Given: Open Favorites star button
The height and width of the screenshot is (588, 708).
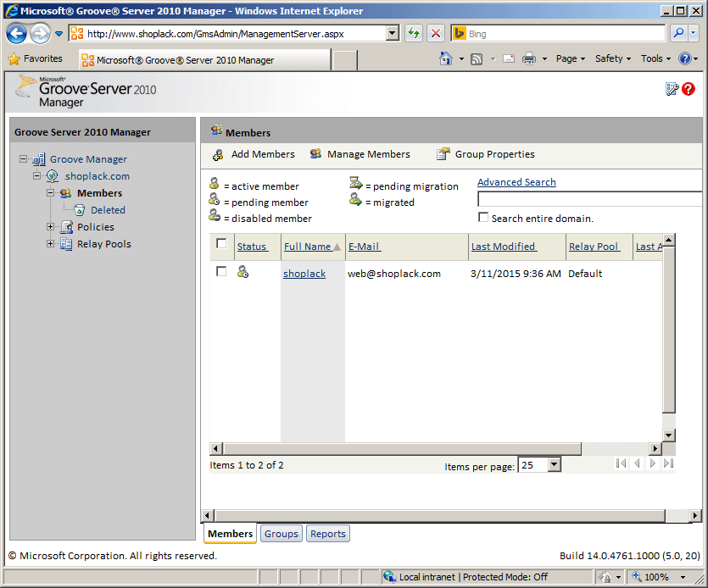Looking at the screenshot, I should tap(36, 58).
